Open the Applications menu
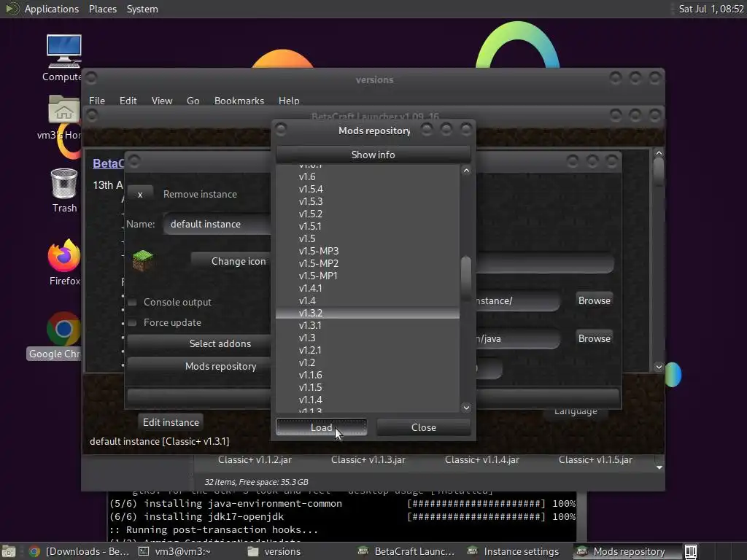Screen dimensions: 747x560 pos(52,9)
